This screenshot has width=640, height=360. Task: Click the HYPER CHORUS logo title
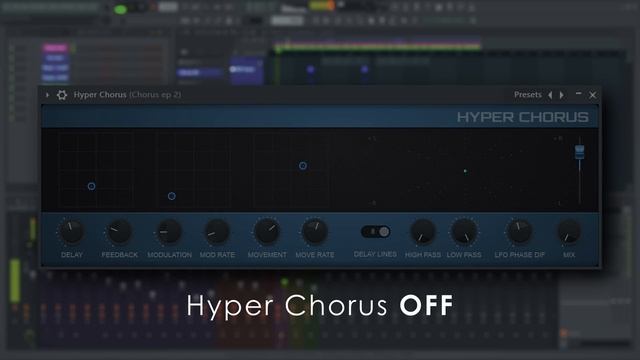[x=522, y=117]
